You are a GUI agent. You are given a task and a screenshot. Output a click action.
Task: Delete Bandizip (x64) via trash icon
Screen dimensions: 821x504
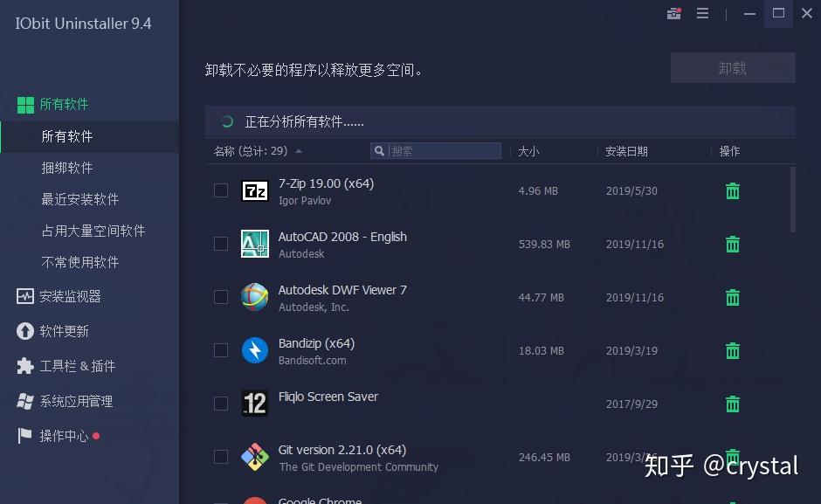click(733, 350)
